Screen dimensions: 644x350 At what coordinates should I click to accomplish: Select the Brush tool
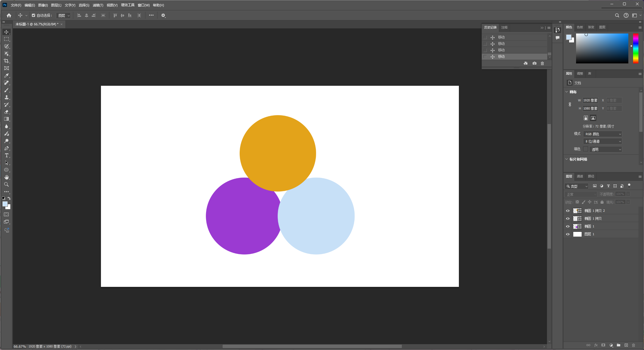pos(6,90)
